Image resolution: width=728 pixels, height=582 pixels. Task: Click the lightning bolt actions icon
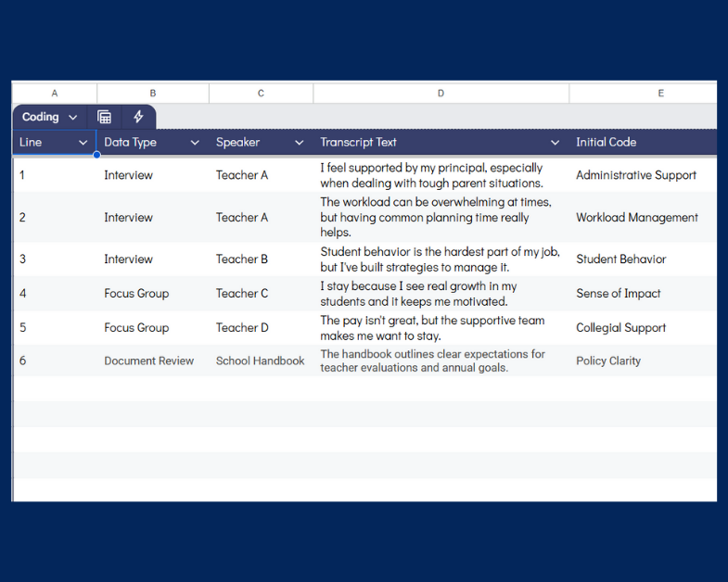[x=138, y=117]
